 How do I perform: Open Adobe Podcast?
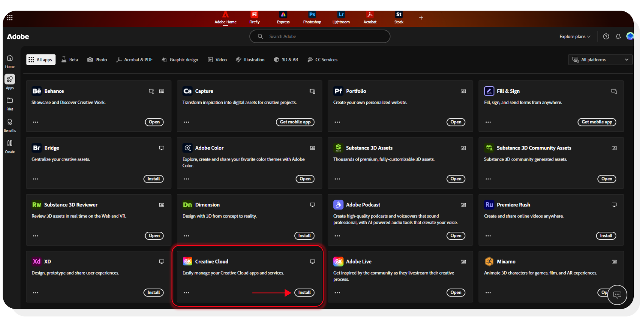tap(456, 236)
